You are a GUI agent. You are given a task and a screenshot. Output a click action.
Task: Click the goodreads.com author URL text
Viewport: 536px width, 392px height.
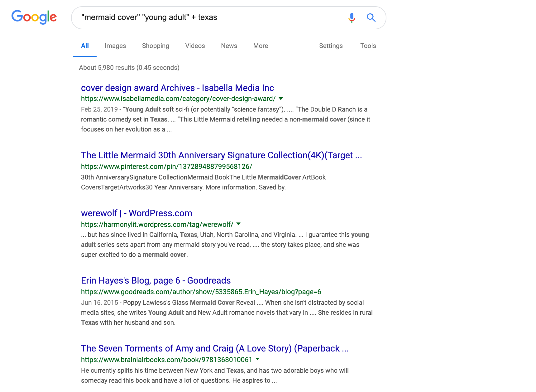tap(201, 292)
